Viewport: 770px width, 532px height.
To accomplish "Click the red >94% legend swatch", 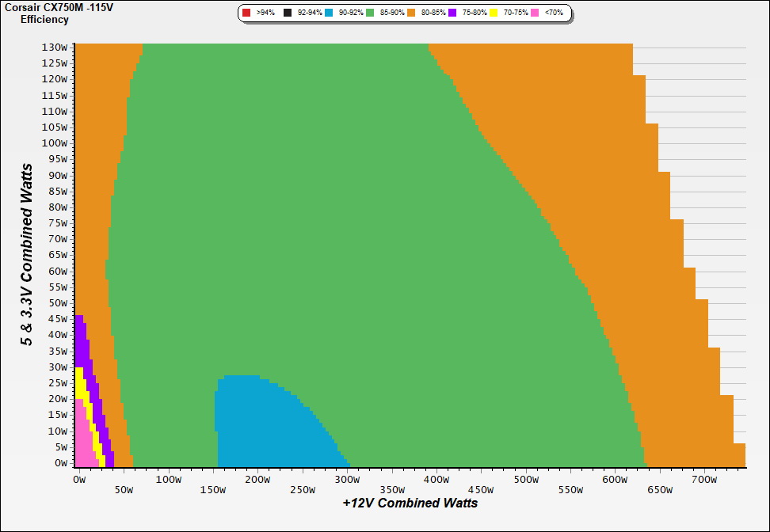I will 246,13.
